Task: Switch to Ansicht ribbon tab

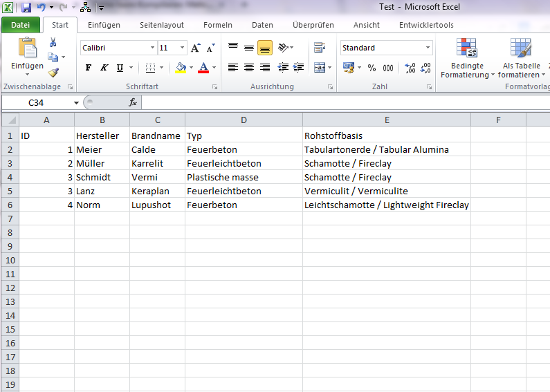Action: 367,25
